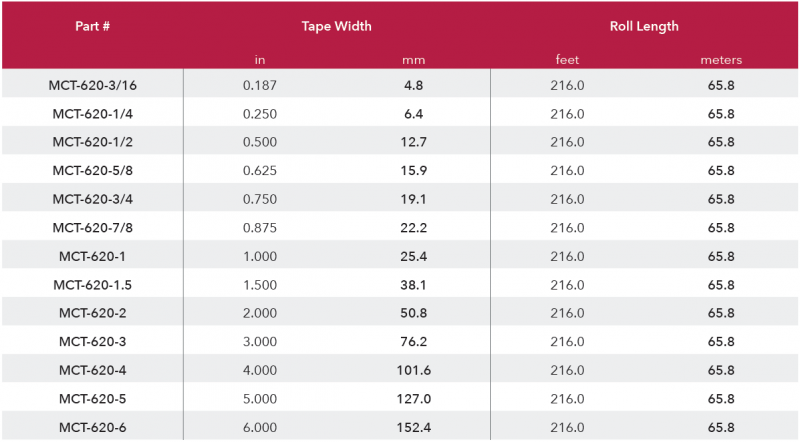Select part number MCT-620-3/16
Viewport: 800px width, 442px height.
pyautogui.click(x=92, y=86)
